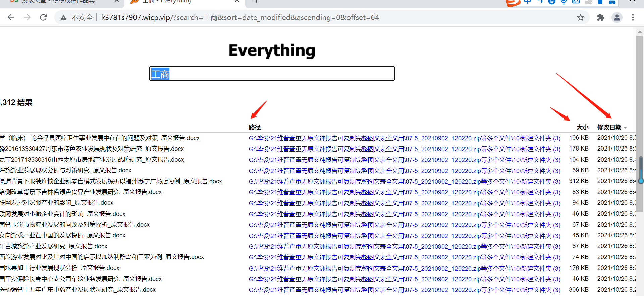Open folder path of the 106 KB file
Viewport: 644px width, 296px height.
point(405,138)
